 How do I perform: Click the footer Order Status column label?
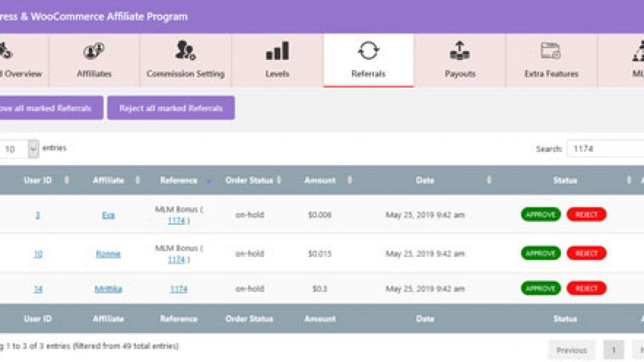tap(249, 319)
